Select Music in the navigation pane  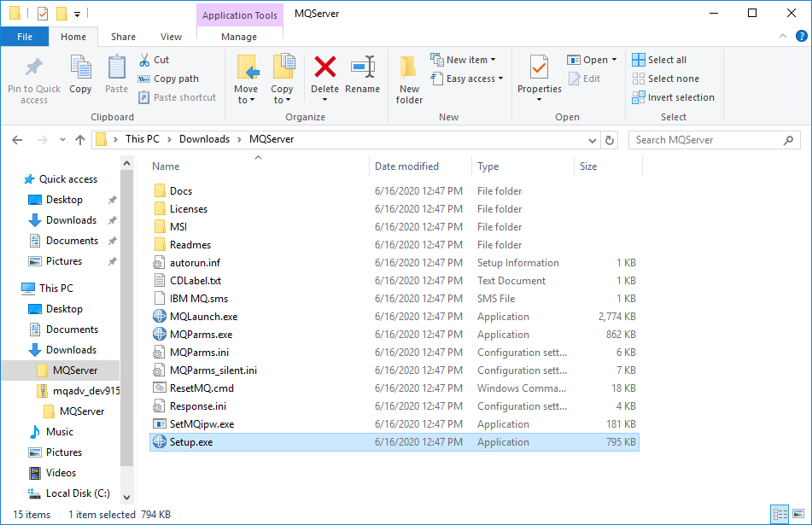59,432
